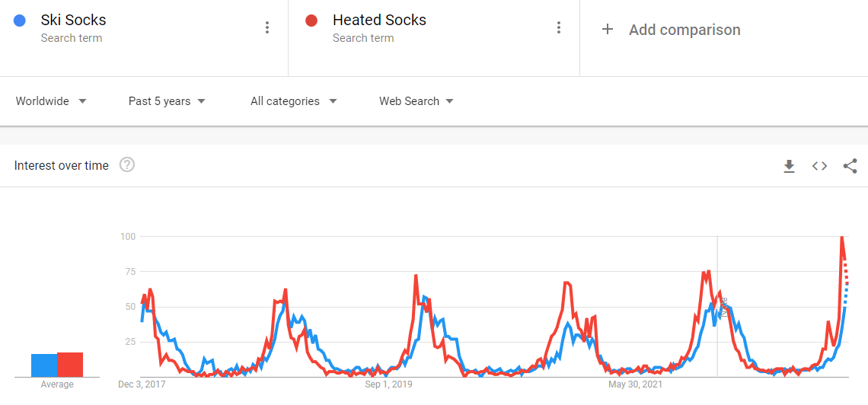
Task: Click the plus icon to add comparison
Action: pyautogui.click(x=608, y=30)
